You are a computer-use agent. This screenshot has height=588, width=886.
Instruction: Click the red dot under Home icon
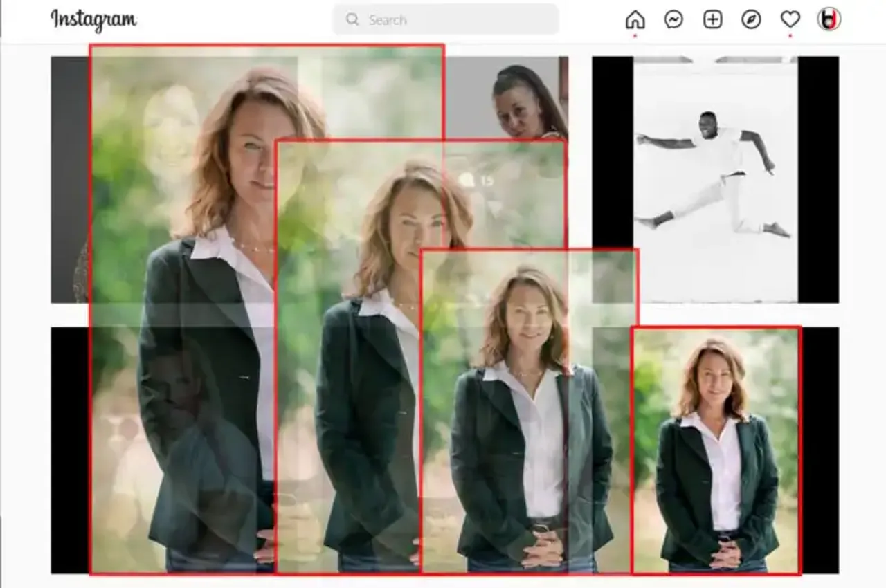(635, 35)
